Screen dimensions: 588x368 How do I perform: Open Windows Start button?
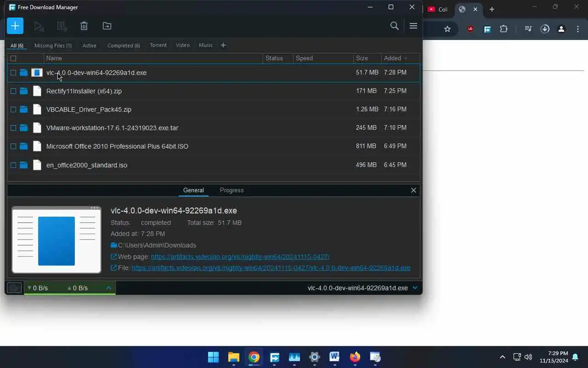(213, 357)
